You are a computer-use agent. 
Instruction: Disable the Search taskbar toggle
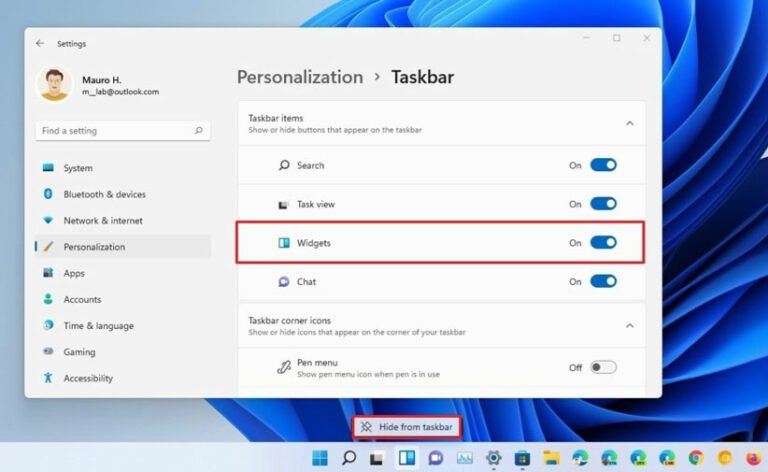click(x=603, y=165)
